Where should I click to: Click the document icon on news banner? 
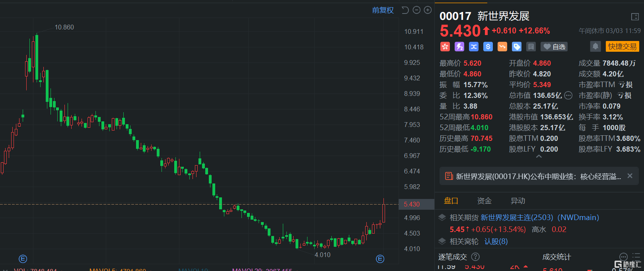tap(449, 176)
